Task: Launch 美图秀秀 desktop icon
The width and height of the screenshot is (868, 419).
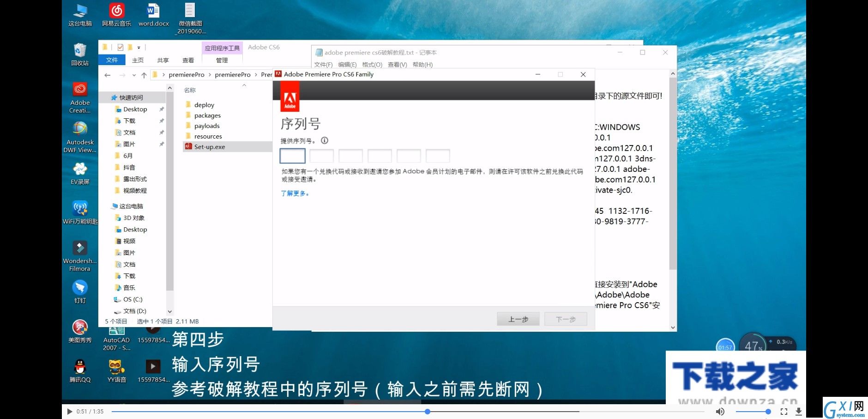Action: (x=80, y=331)
